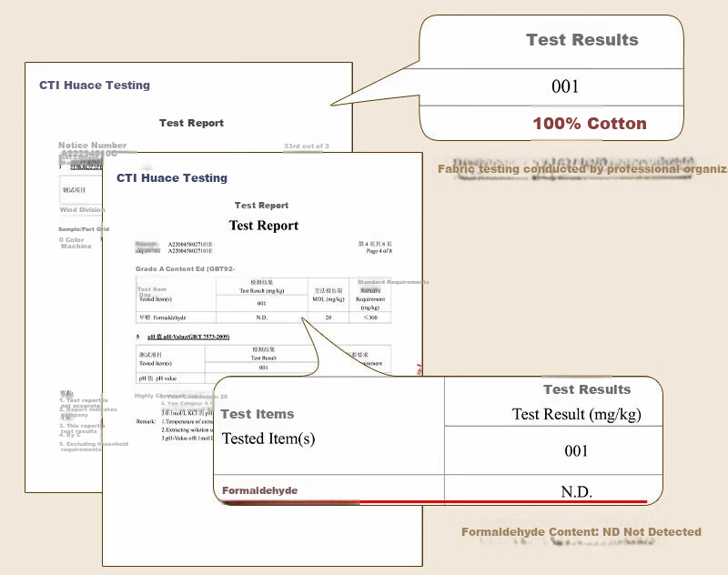Select the large Tested Item(s) text
The height and width of the screenshot is (575, 728).
268,439
